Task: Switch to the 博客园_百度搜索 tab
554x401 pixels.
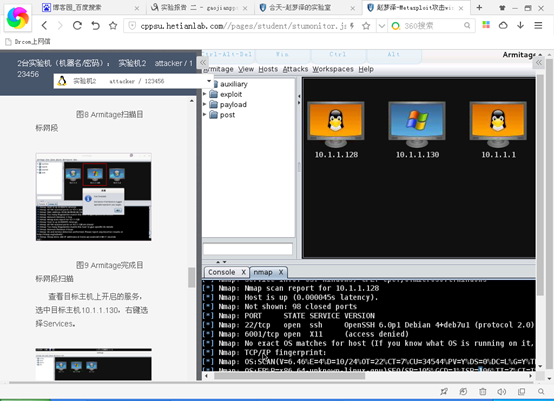Action: 90,7
